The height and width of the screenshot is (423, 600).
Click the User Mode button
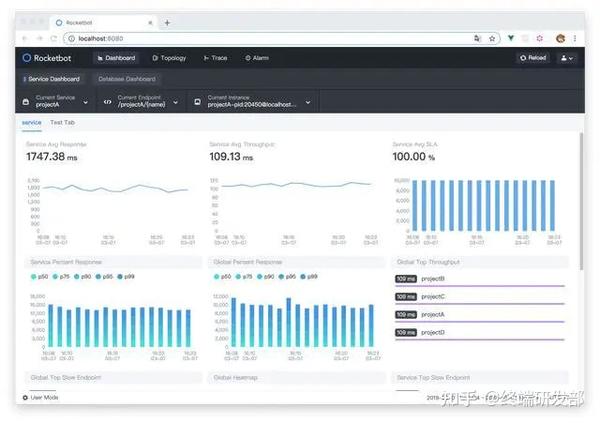point(41,397)
